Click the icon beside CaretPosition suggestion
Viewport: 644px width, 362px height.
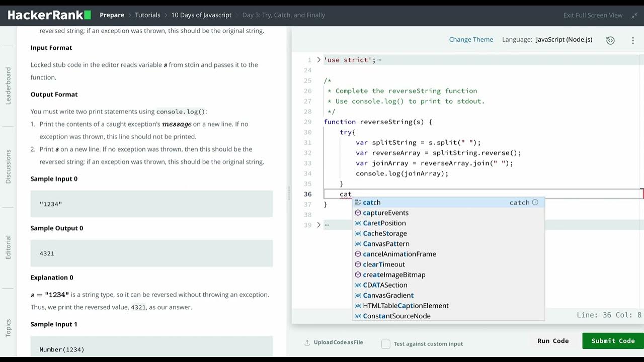click(x=358, y=223)
